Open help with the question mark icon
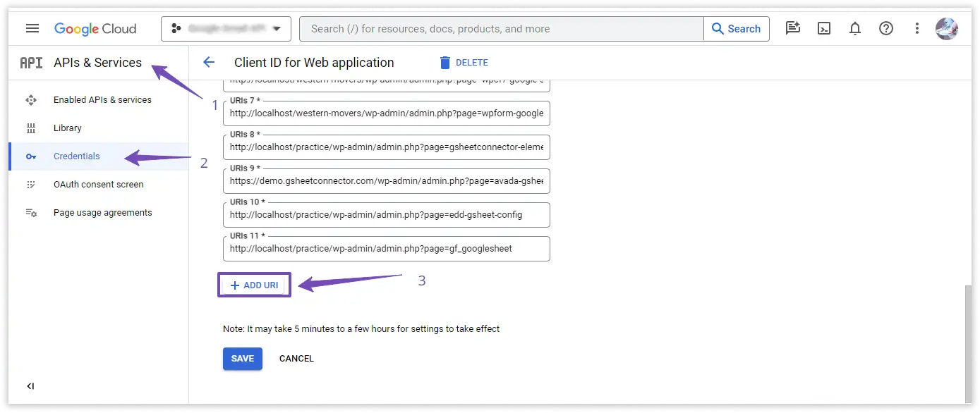Image resolution: width=980 pixels, height=413 pixels. [886, 28]
